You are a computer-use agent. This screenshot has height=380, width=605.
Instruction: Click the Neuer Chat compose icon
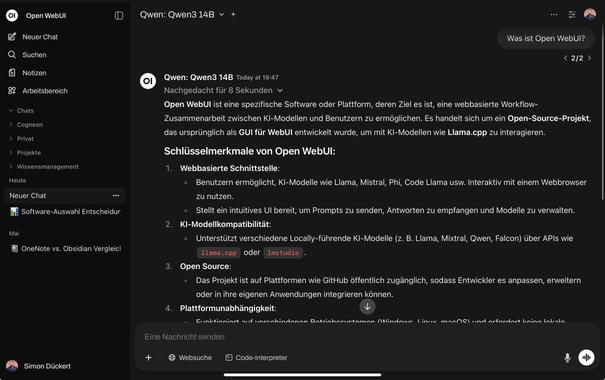point(12,37)
